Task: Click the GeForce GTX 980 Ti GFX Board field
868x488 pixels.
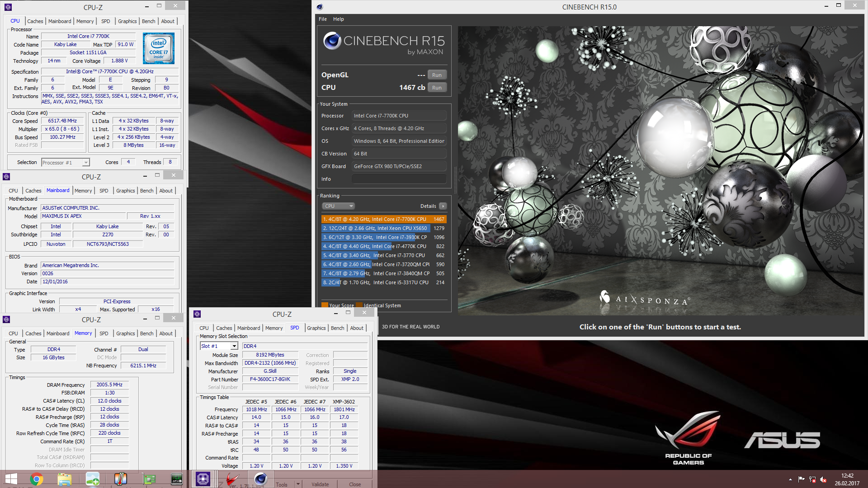Action: point(399,166)
